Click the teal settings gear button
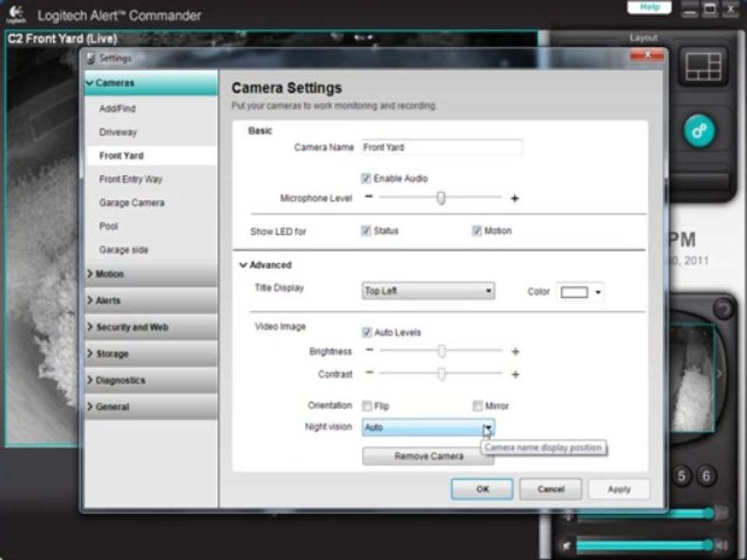 pyautogui.click(x=699, y=131)
